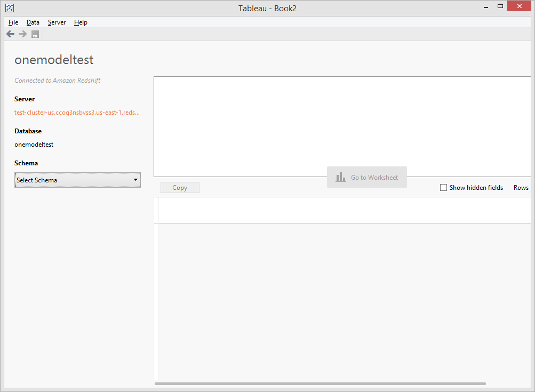This screenshot has height=392, width=535.
Task: Open the Select Schema dropdown
Action: (77, 180)
